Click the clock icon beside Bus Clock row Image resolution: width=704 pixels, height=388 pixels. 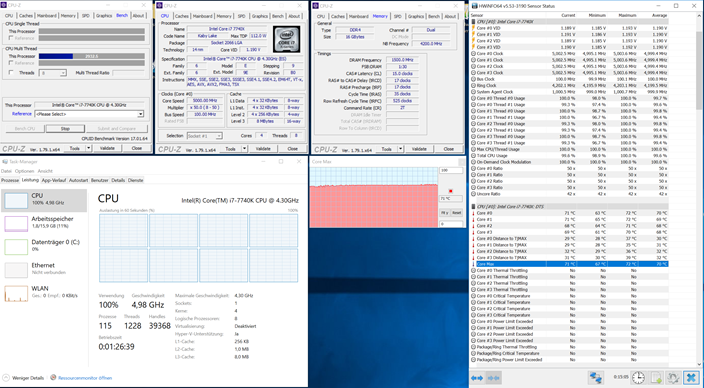(x=473, y=79)
